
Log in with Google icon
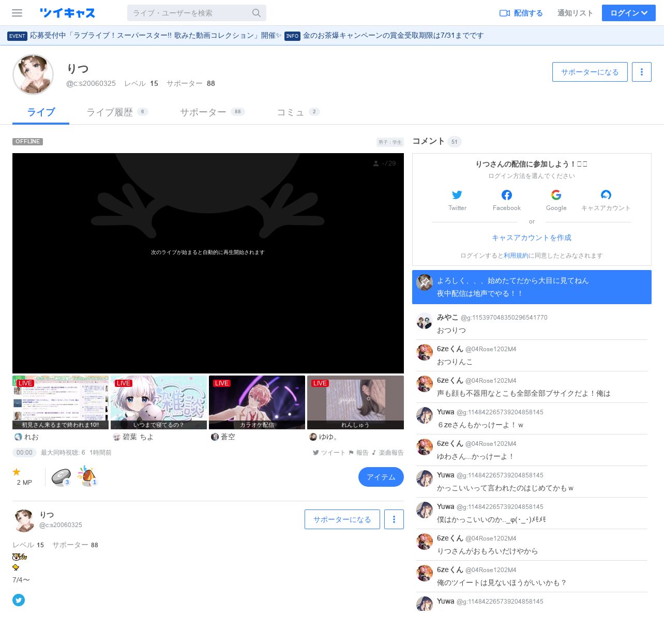556,195
